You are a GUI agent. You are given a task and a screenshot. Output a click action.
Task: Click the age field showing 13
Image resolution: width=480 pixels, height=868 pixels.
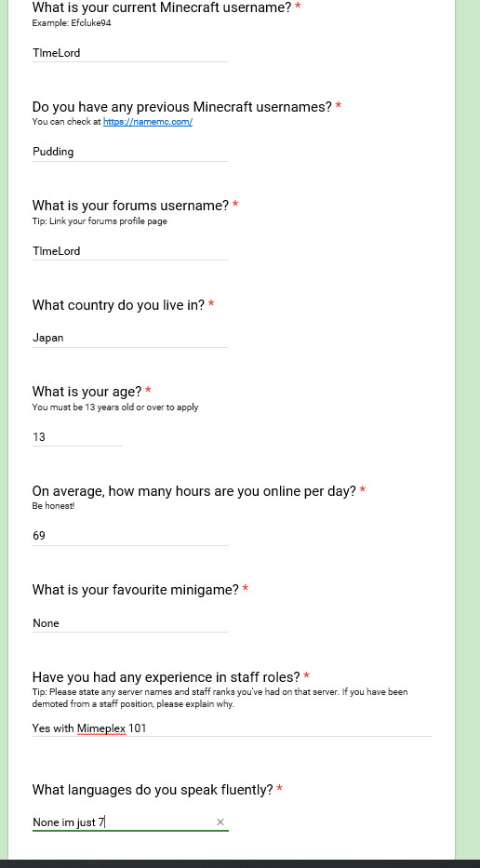point(76,436)
